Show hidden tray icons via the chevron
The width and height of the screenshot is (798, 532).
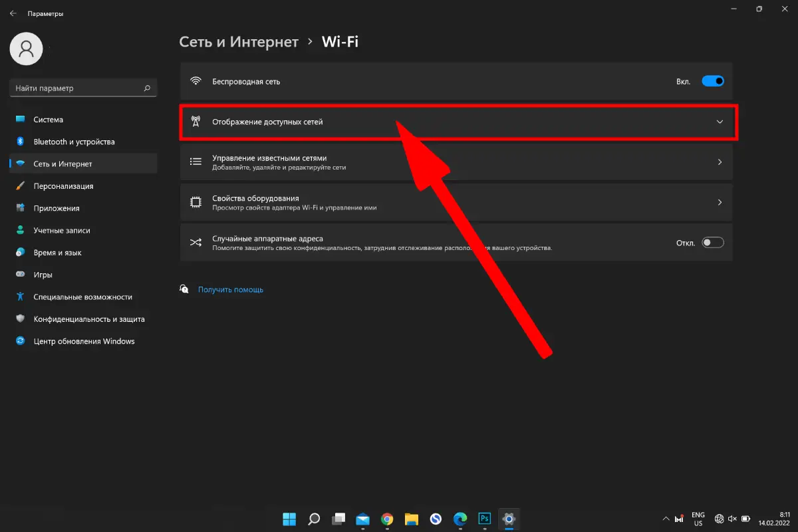point(667,519)
